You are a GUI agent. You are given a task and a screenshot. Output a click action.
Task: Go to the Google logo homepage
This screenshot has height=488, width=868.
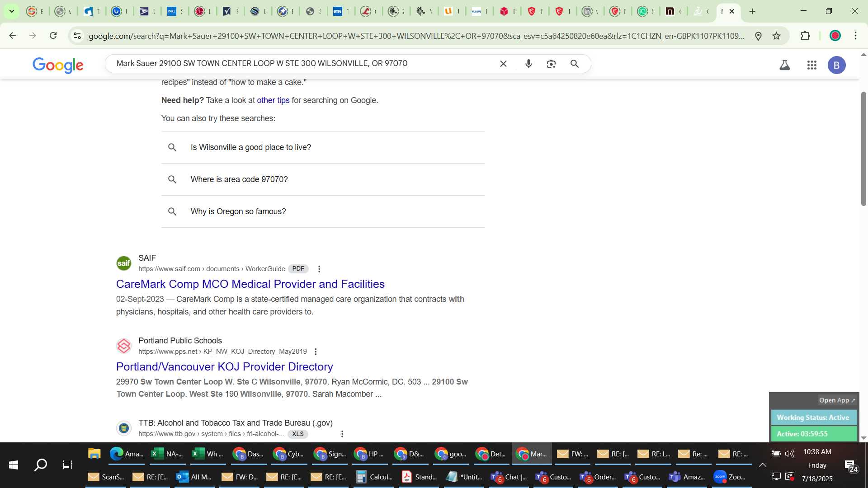[58, 65]
